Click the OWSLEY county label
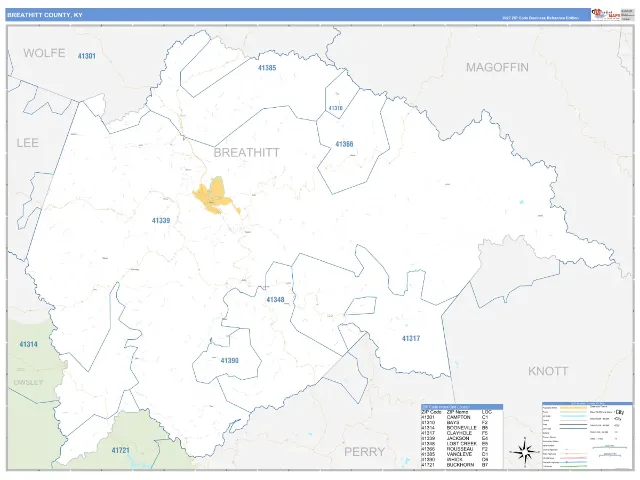640x480 pixels. tap(28, 382)
